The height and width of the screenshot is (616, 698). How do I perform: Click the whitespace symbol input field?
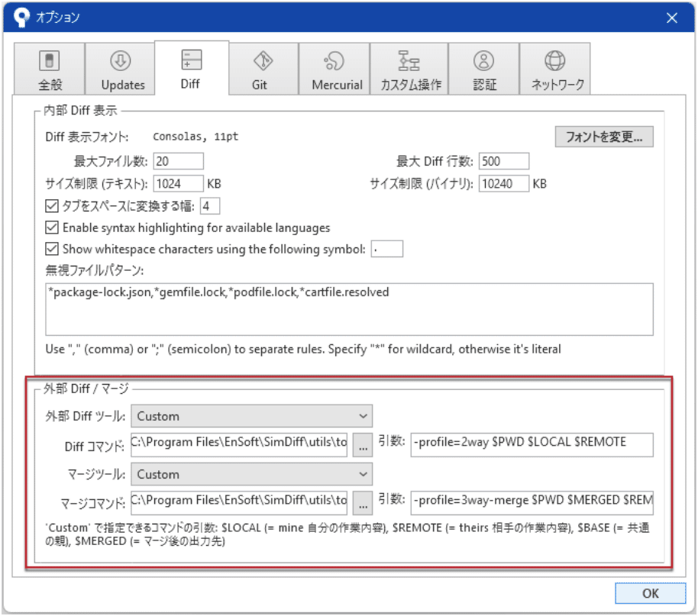[387, 249]
